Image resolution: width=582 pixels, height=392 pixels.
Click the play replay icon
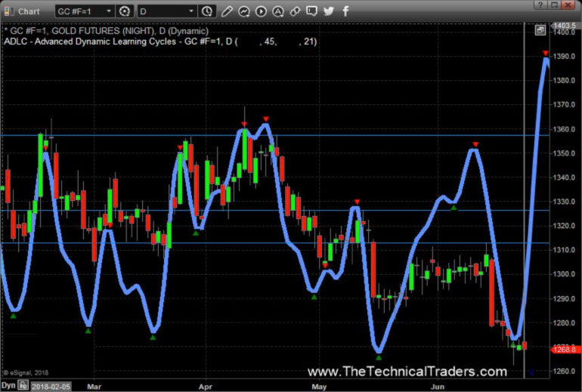[261, 11]
